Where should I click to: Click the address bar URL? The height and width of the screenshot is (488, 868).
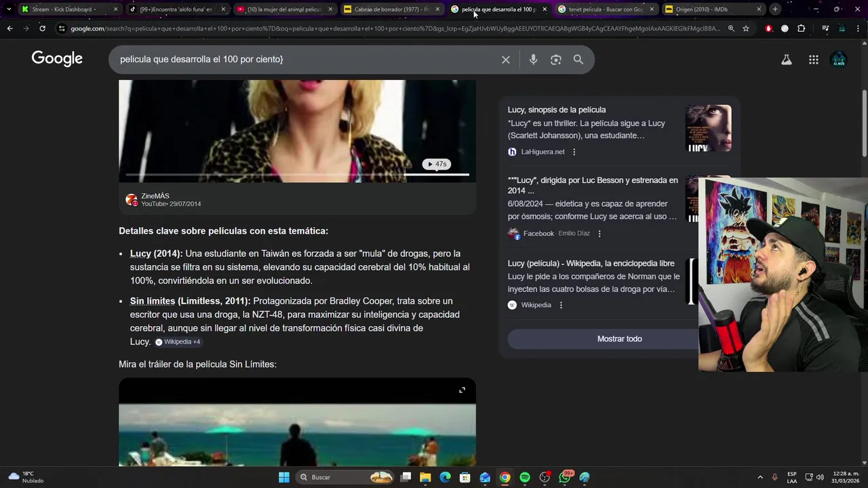(x=396, y=28)
